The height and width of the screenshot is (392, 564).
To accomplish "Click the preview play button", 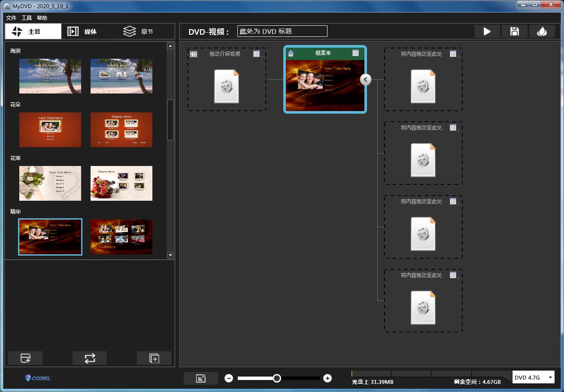I will coord(487,31).
